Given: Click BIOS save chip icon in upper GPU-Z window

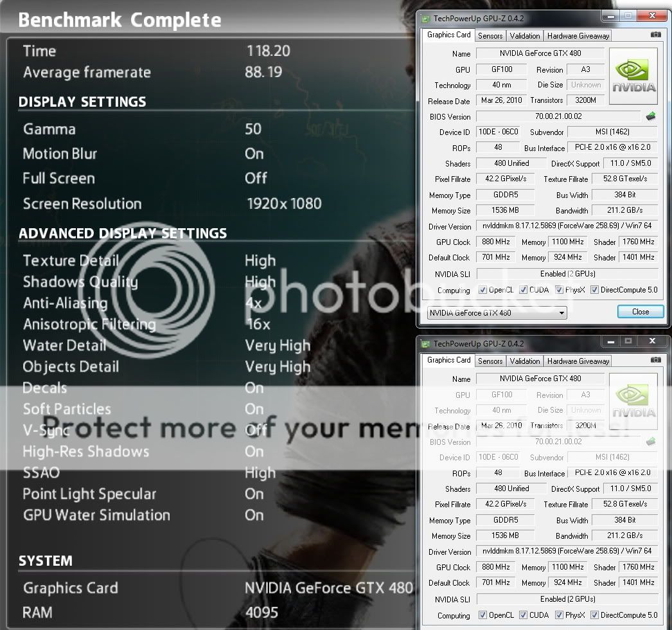Looking at the screenshot, I should click(x=651, y=116).
